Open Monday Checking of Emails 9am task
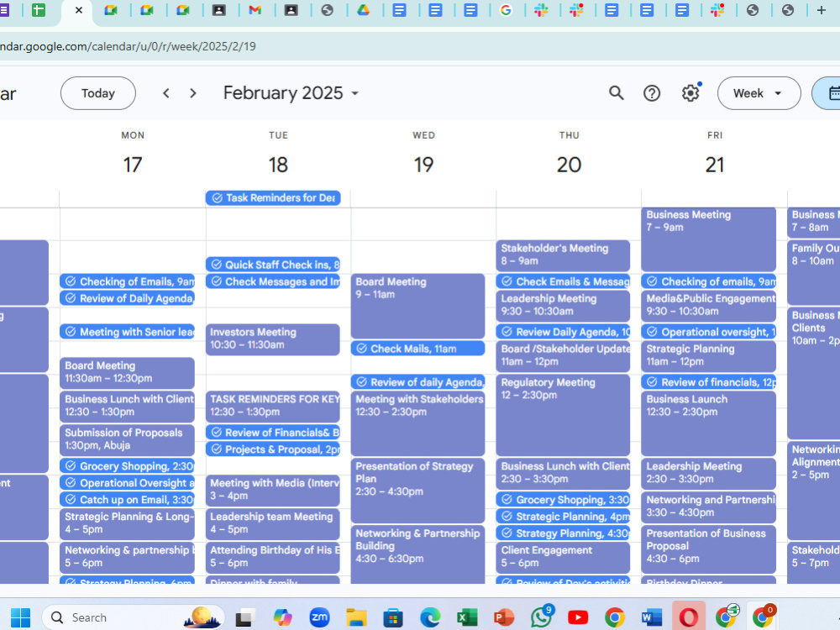 128,281
